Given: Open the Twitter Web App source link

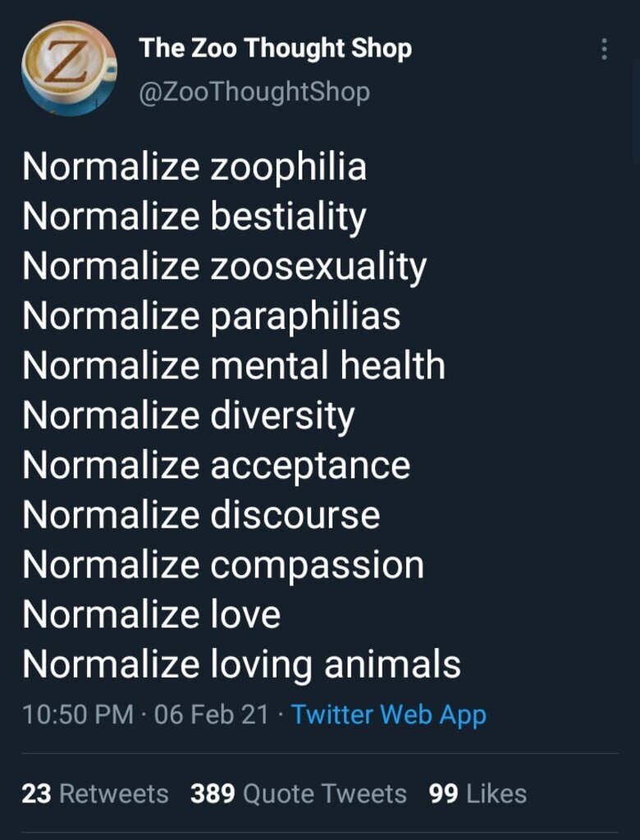Looking at the screenshot, I should (x=389, y=714).
